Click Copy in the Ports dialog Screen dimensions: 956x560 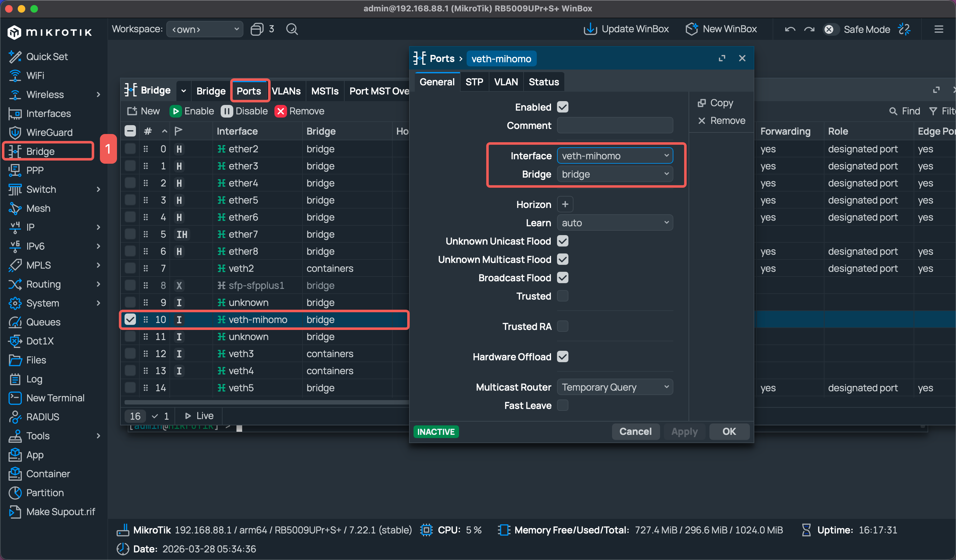715,103
